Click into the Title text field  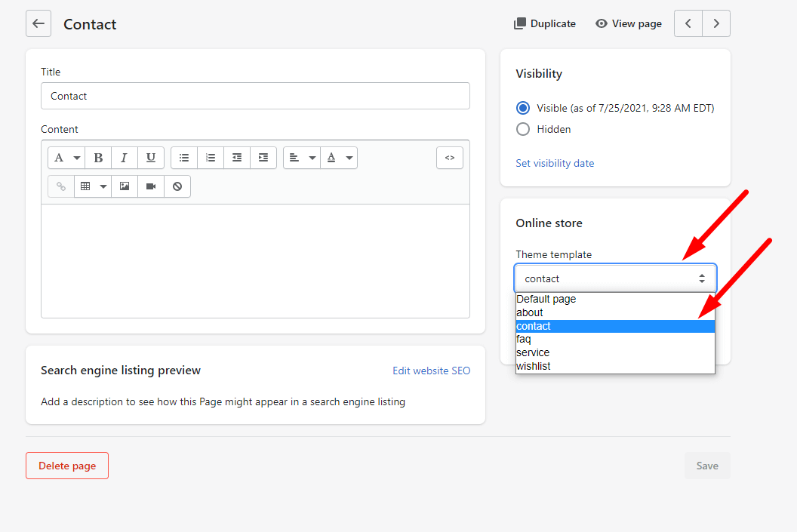tap(255, 96)
